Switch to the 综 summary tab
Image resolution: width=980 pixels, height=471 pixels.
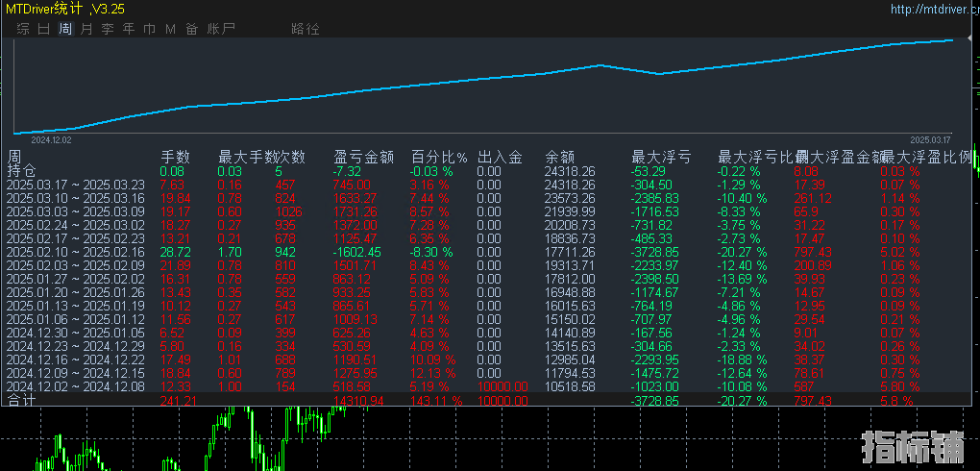pos(23,29)
